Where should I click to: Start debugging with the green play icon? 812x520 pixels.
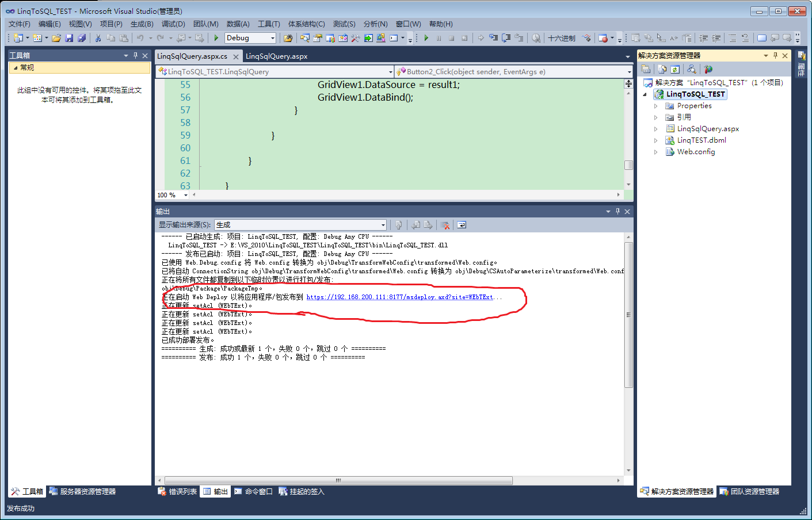pyautogui.click(x=216, y=38)
